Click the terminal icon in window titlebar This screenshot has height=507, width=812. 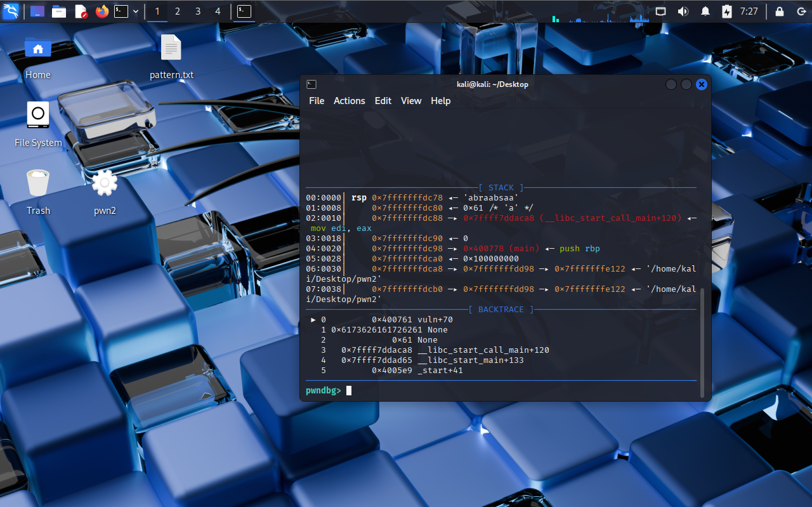pos(311,84)
